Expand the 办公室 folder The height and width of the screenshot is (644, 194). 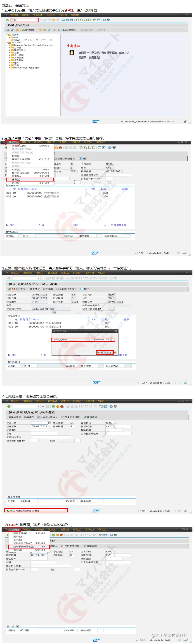click(9, 47)
